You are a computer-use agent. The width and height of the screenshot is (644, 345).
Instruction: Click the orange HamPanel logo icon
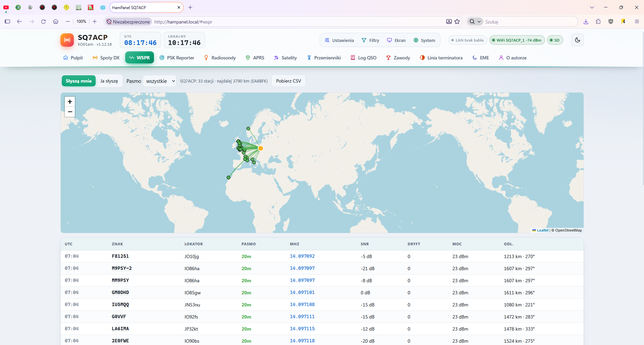[x=67, y=40]
